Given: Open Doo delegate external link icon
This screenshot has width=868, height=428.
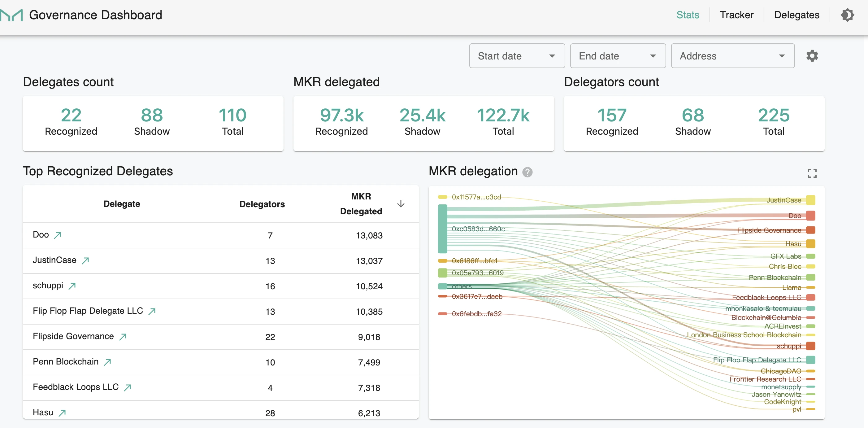Looking at the screenshot, I should (x=58, y=235).
